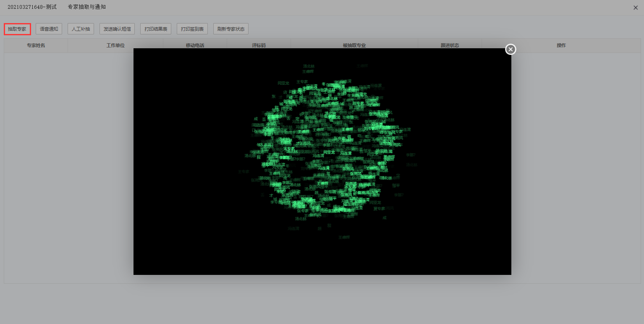Image resolution: width=644 pixels, height=324 pixels.
Task: Click the 评标码 column header
Action: [x=259, y=45]
